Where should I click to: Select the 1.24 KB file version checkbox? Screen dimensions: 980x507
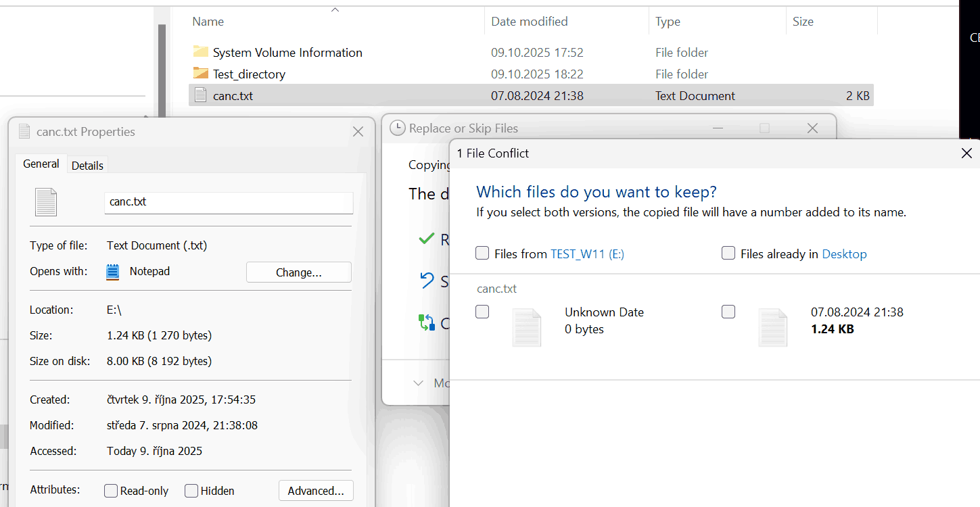pyautogui.click(x=728, y=312)
